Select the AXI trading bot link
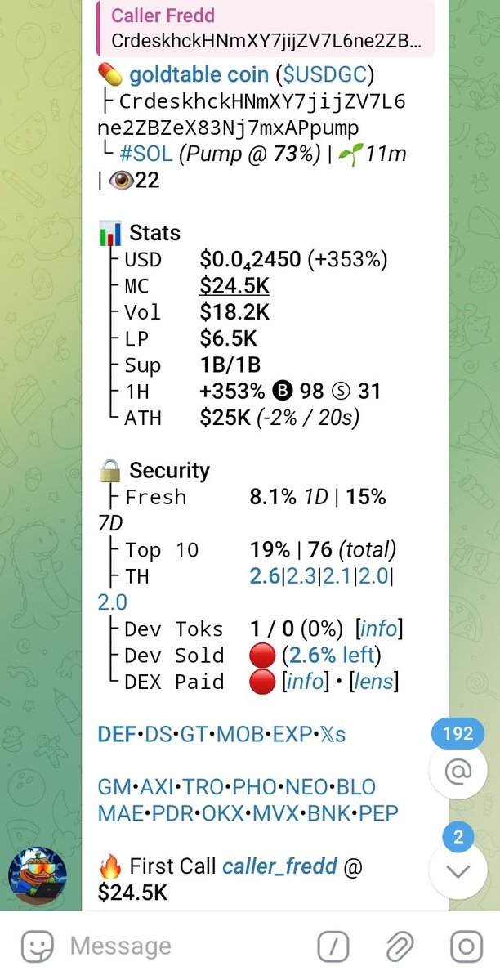This screenshot has height=980, width=500. coord(157,787)
